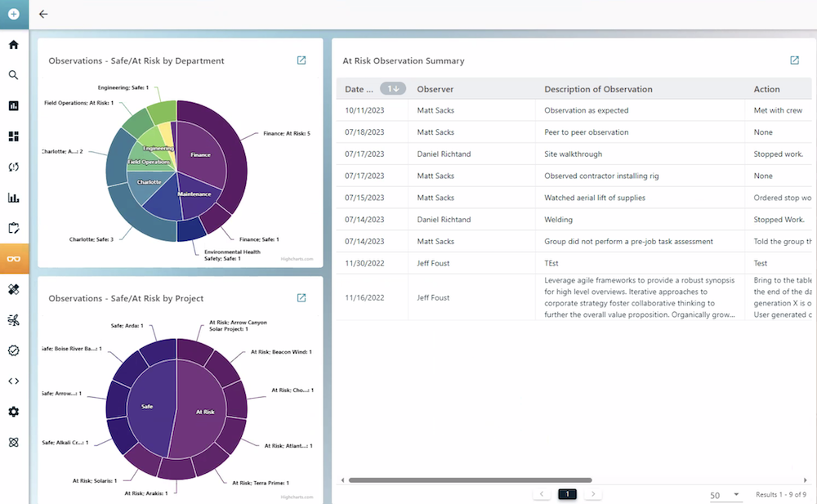The width and height of the screenshot is (817, 504).
Task: Click the table's horizontal scrollbar thumb
Action: click(470, 480)
